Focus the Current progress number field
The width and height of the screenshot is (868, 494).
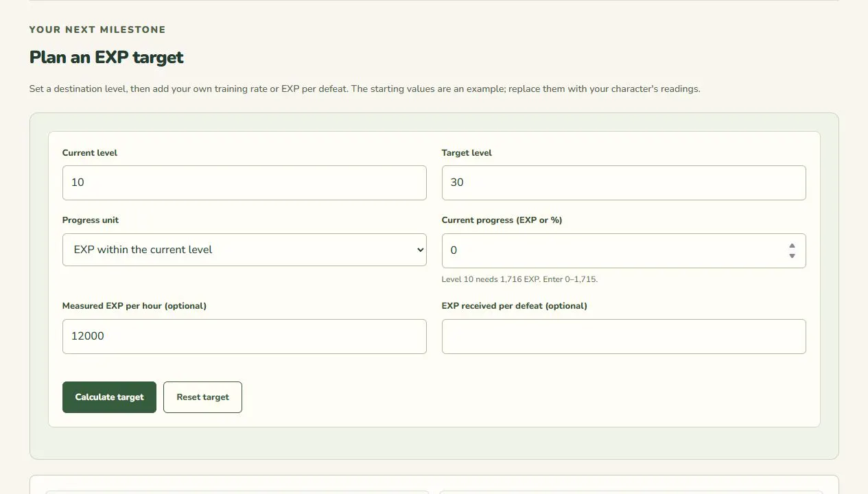click(x=624, y=250)
